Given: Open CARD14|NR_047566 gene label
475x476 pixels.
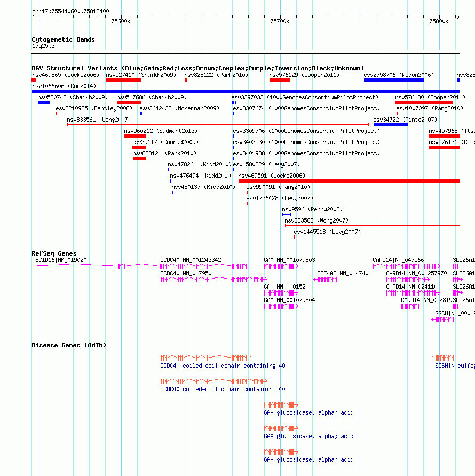Looking at the screenshot, I should [x=398, y=260].
